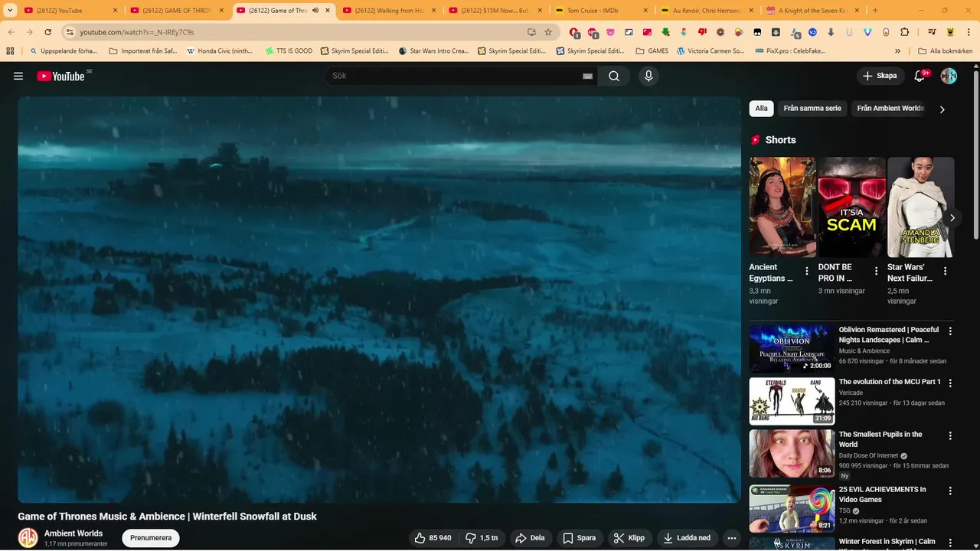This screenshot has width=980, height=551.
Task: Play Oblivion Remastered Peaceful Nights video
Action: click(792, 348)
